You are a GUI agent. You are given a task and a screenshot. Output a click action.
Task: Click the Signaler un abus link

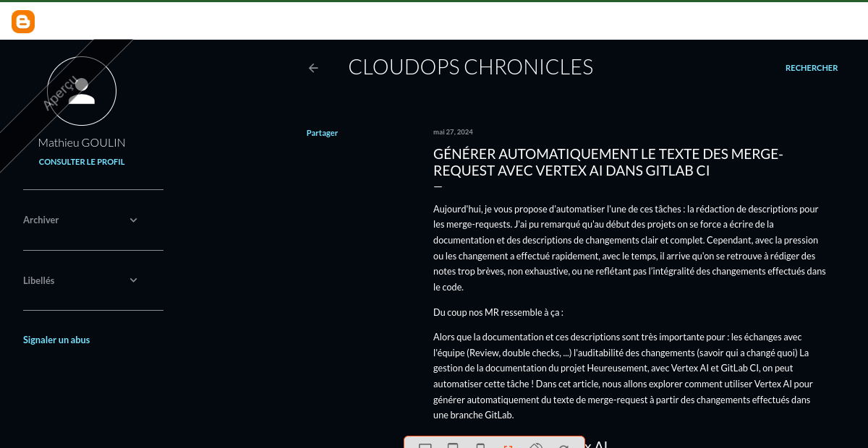[56, 340]
